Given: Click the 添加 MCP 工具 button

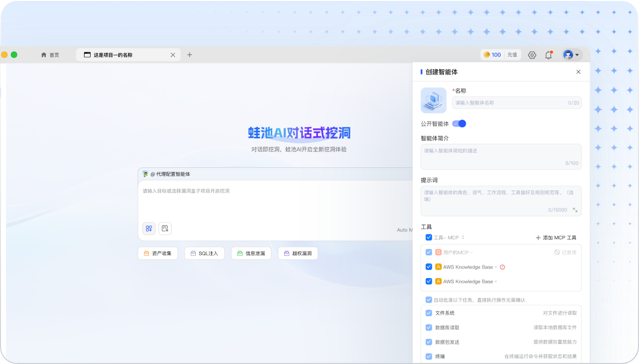Looking at the screenshot, I should 555,237.
